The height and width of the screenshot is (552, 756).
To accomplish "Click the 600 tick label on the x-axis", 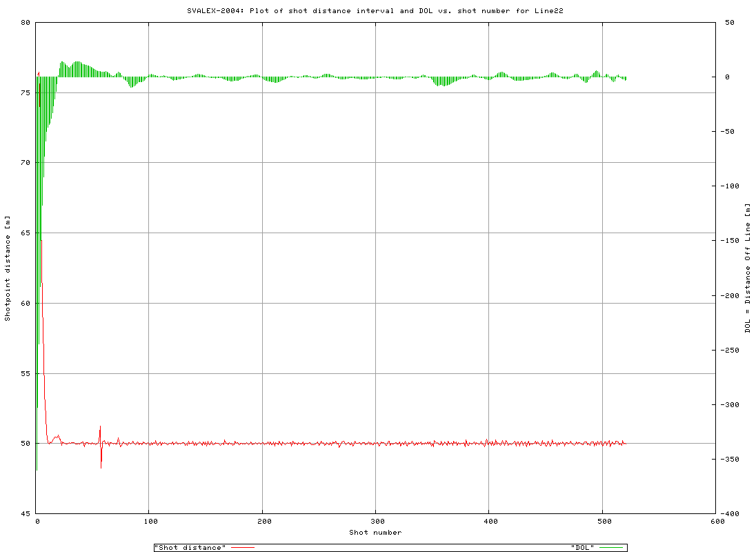I will pos(717,521).
